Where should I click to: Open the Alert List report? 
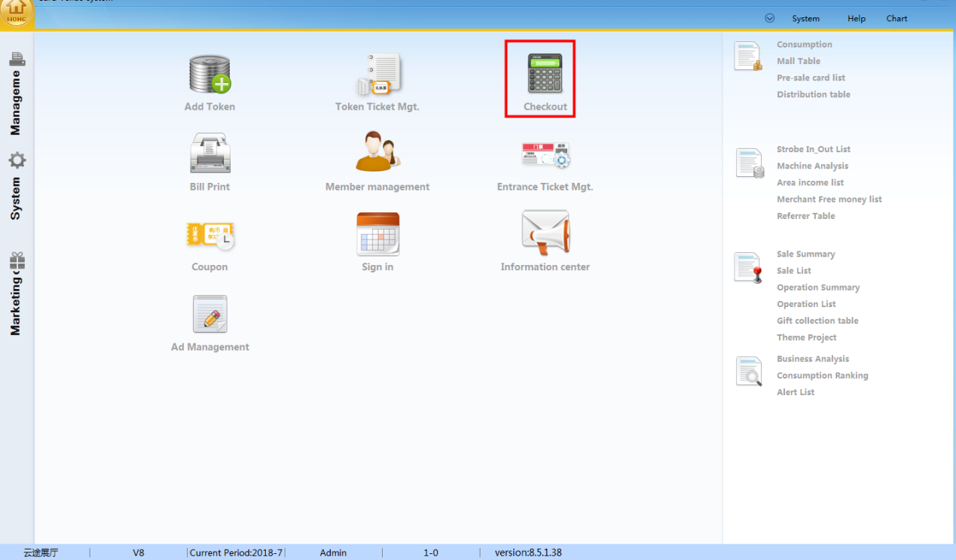(x=796, y=391)
